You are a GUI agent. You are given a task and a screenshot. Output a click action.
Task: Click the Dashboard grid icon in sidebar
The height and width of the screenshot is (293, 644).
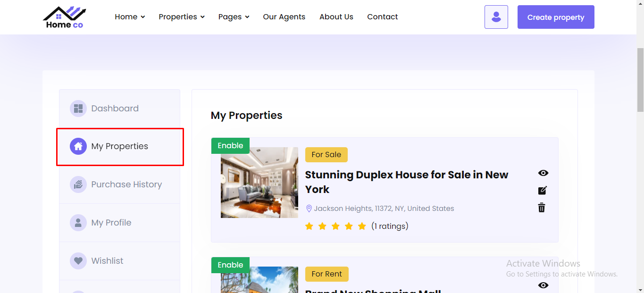tap(78, 109)
